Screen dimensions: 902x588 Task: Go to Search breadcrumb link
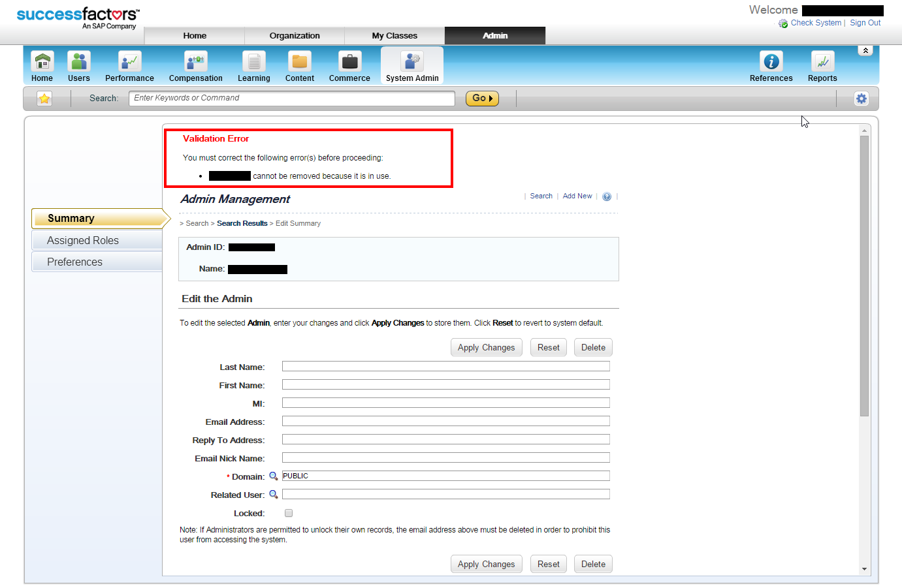point(197,223)
